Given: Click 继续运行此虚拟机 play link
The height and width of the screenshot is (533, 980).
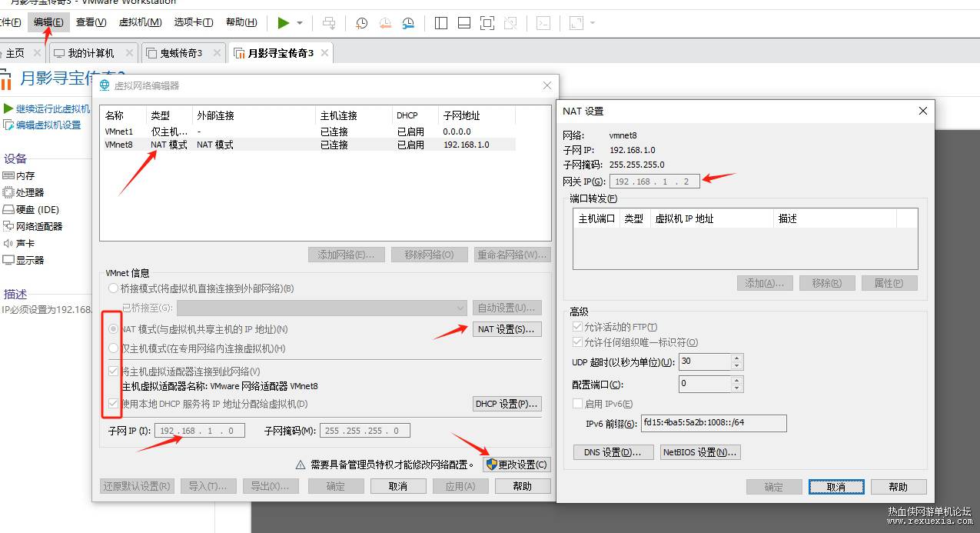Looking at the screenshot, I should 47,108.
